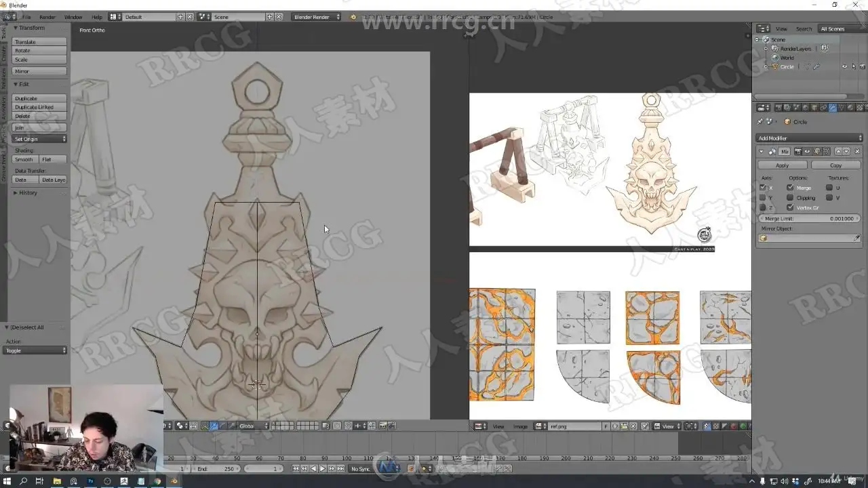Viewport: 868px width, 488px height.
Task: Select RenderLayers in the outliner
Action: 795,49
